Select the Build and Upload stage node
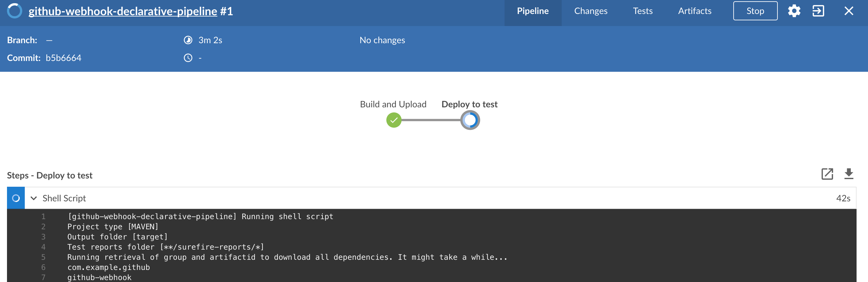Image resolution: width=868 pixels, height=282 pixels. click(x=394, y=120)
